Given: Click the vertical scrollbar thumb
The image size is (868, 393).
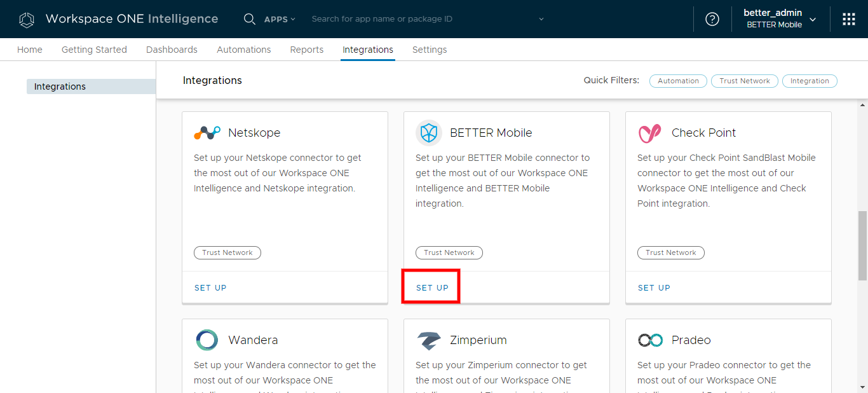Looking at the screenshot, I should (863, 244).
